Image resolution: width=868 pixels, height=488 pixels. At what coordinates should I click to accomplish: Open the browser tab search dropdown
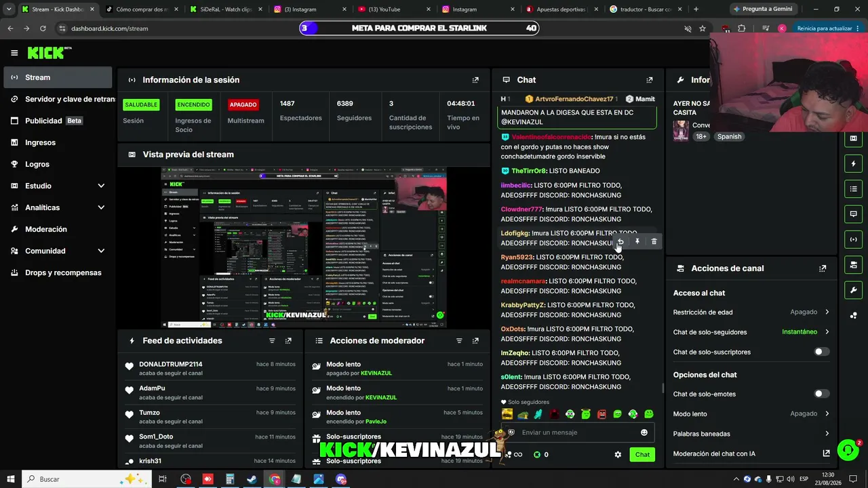tap(9, 9)
